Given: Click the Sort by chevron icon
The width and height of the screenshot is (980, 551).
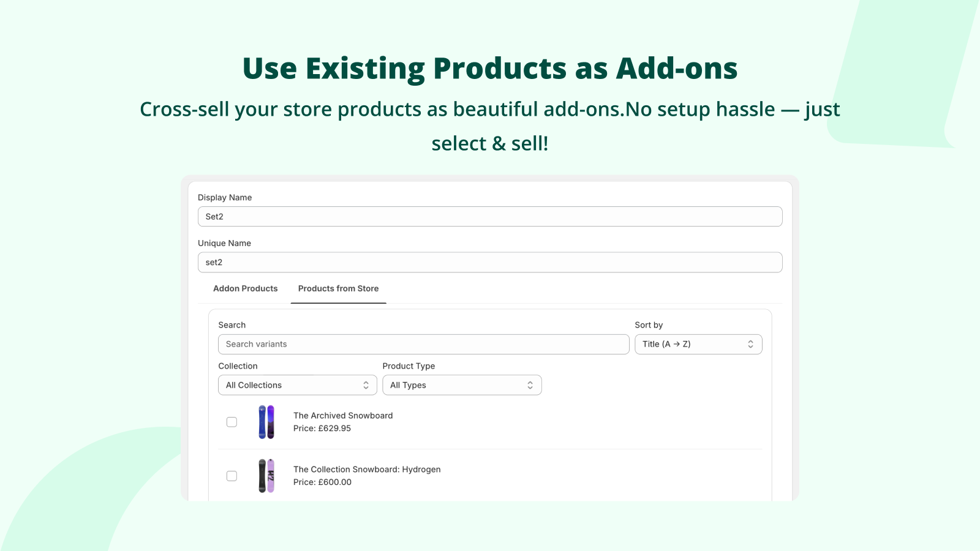Looking at the screenshot, I should coord(750,344).
